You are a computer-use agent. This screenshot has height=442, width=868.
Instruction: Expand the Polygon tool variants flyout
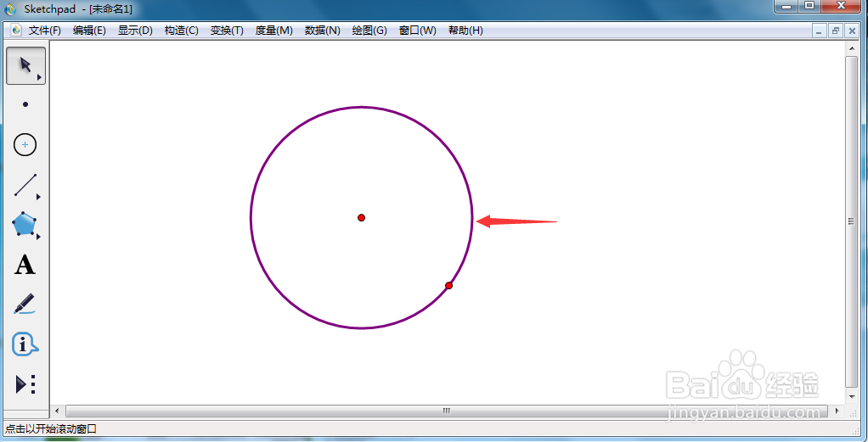(x=39, y=237)
